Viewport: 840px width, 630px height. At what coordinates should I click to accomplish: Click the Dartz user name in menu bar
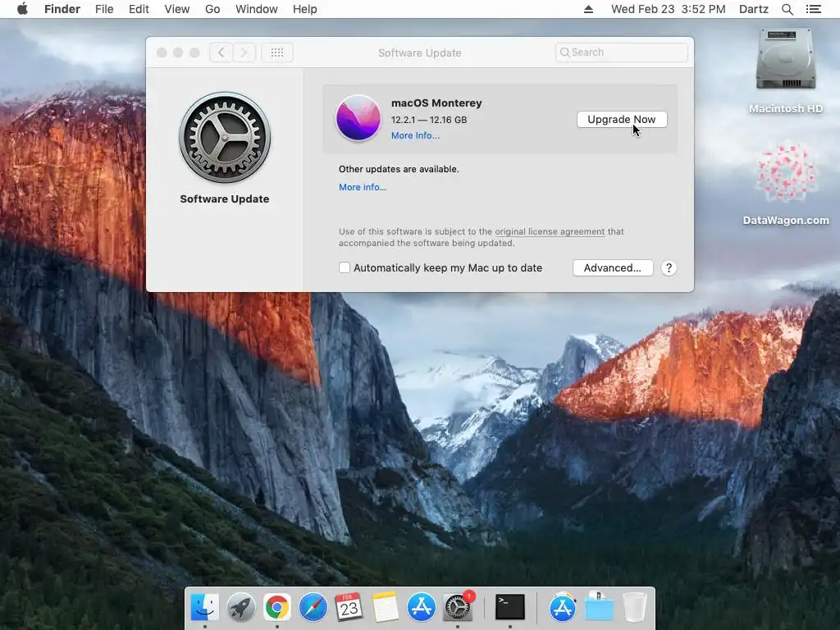pos(754,9)
